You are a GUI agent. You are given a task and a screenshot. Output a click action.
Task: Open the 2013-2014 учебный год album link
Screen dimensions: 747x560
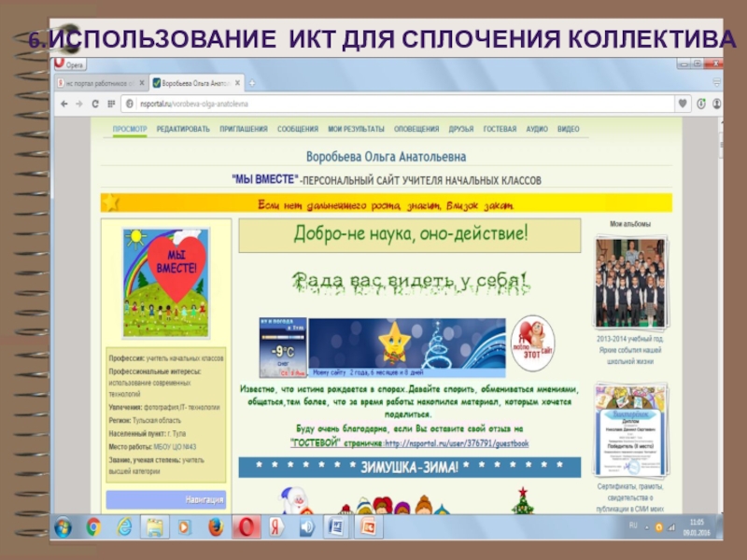629,350
